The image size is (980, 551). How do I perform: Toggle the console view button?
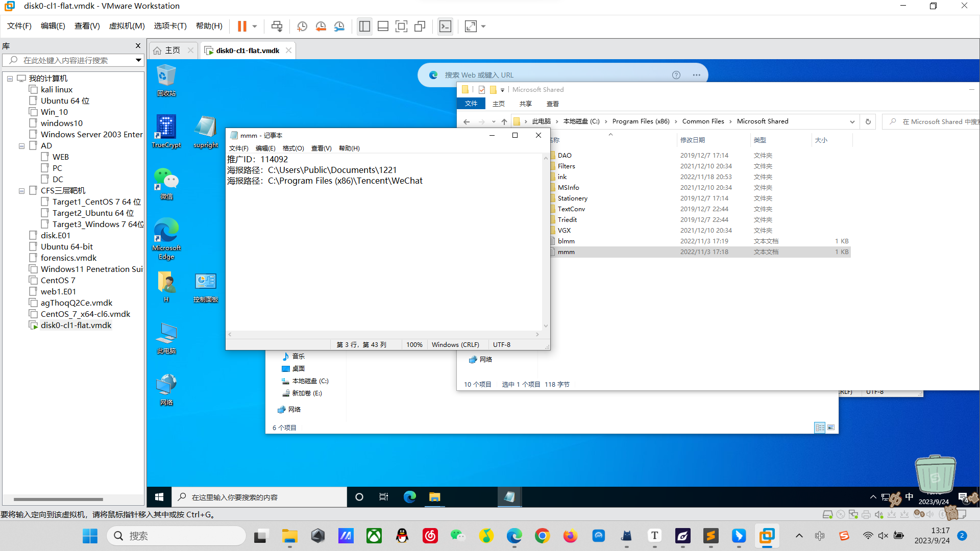pyautogui.click(x=445, y=26)
